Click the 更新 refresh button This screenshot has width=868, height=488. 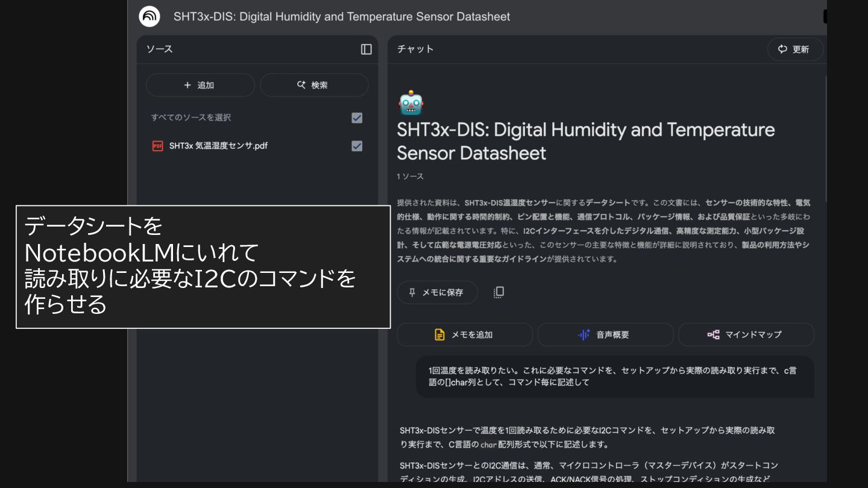click(795, 49)
